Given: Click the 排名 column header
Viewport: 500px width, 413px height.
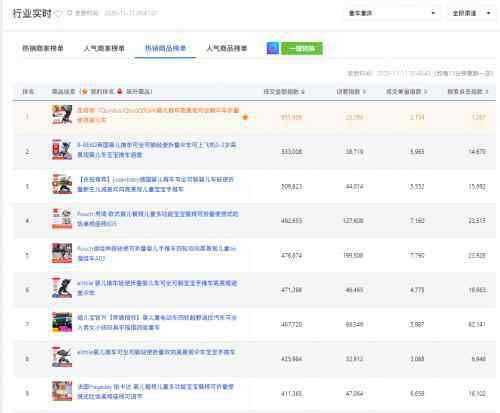Looking at the screenshot, I should (x=28, y=91).
